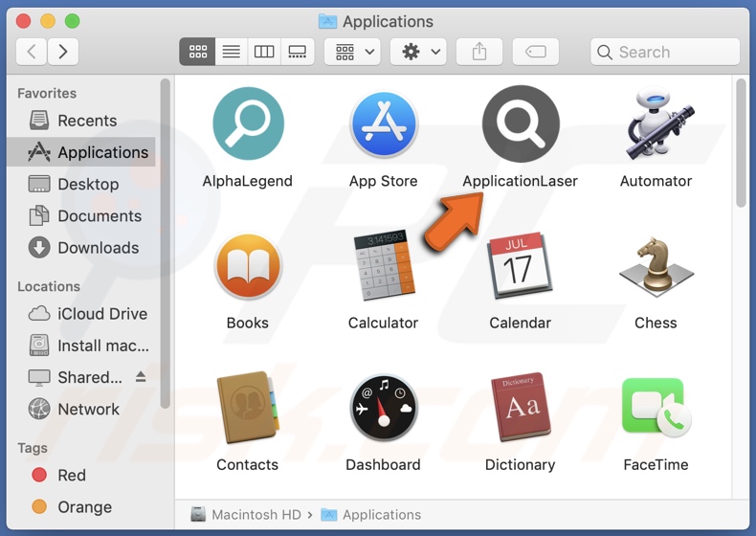756x536 pixels.
Task: Open the gear Action menu dropdown
Action: pos(418,52)
